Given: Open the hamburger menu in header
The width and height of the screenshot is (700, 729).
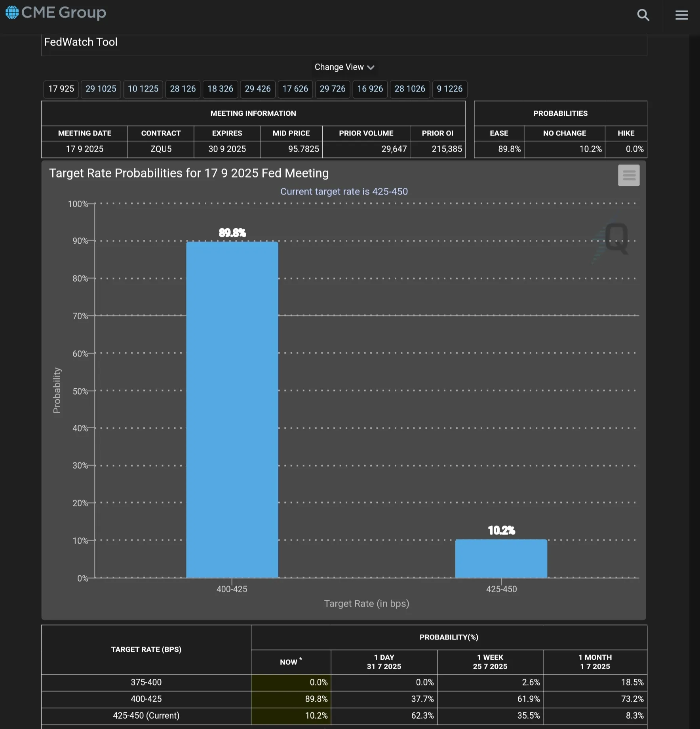Looking at the screenshot, I should tap(681, 15).
